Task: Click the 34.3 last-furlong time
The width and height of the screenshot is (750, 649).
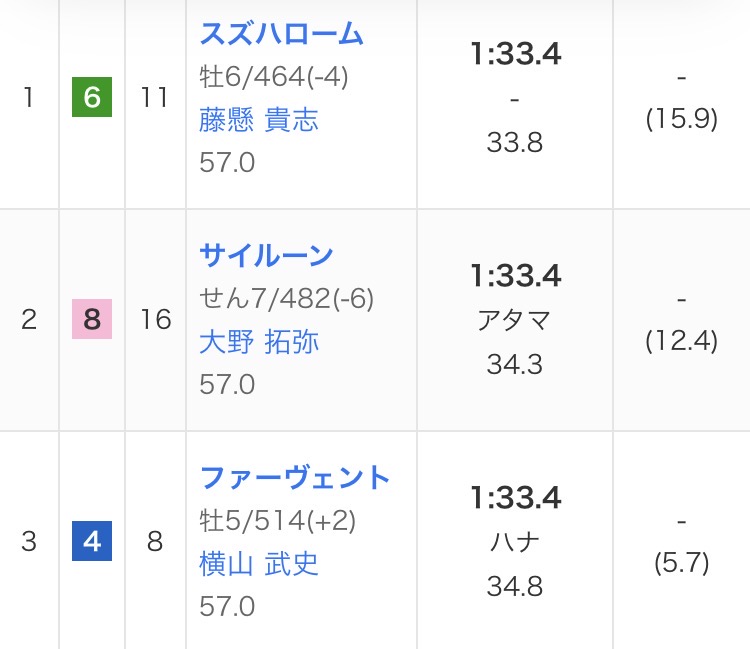Action: coord(515,364)
